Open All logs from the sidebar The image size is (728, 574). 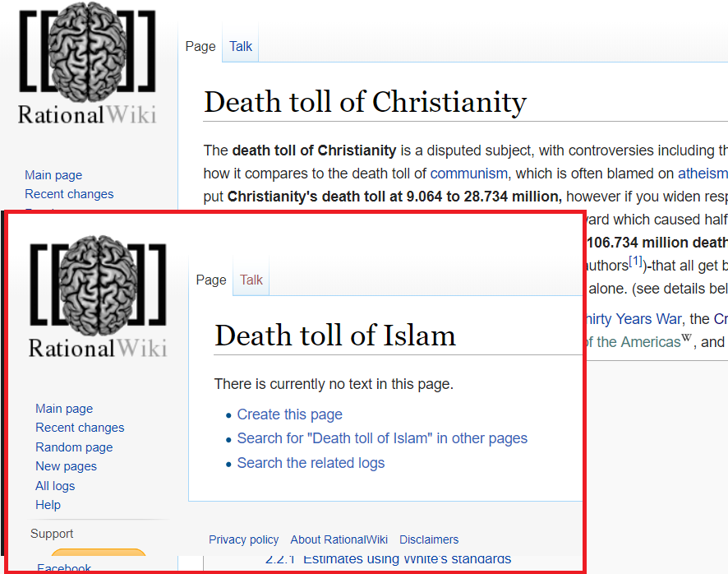point(55,486)
